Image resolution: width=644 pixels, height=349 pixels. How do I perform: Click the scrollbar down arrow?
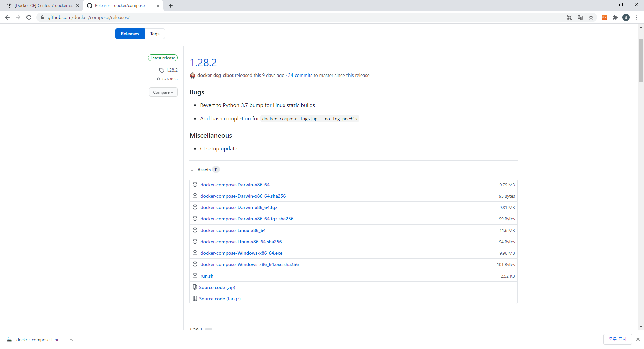click(x=641, y=327)
